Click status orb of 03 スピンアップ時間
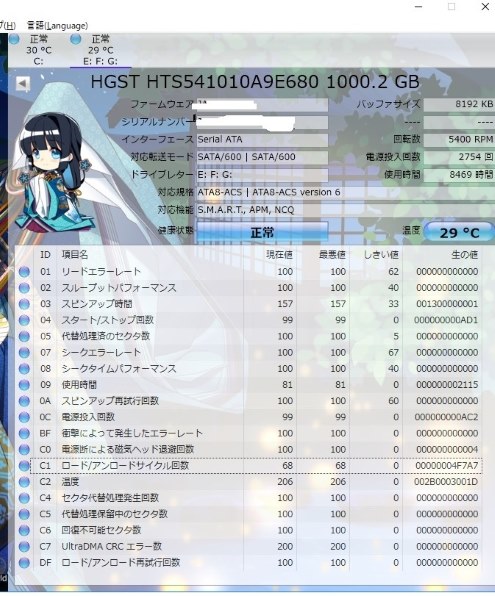 click(x=24, y=304)
